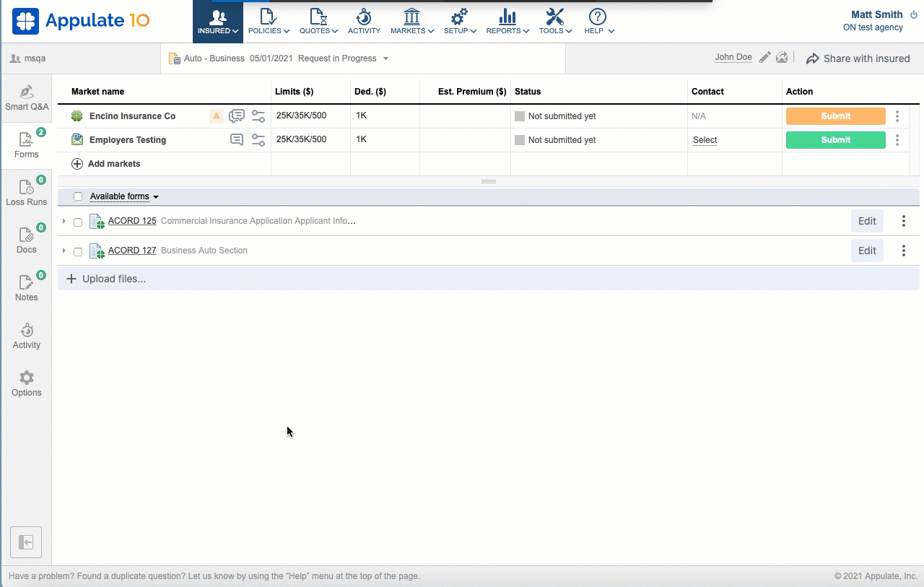This screenshot has height=587, width=924.
Task: Open the SETUP dropdown menu
Action: pyautogui.click(x=460, y=22)
